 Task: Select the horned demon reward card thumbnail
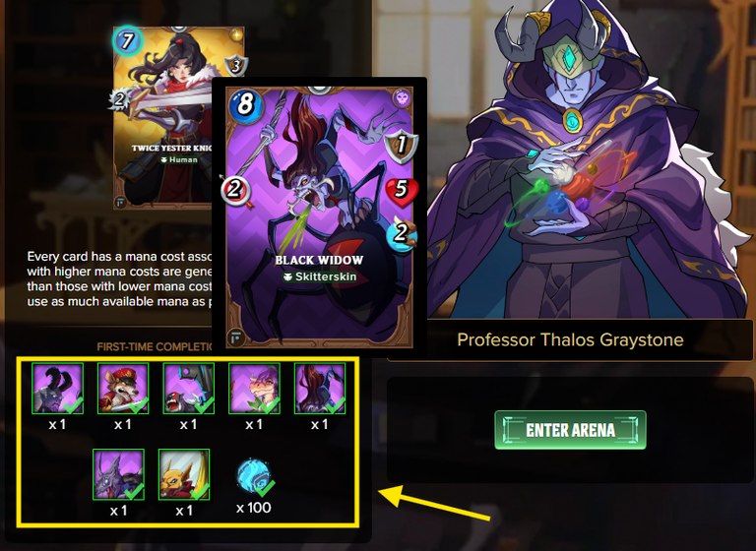coord(57,389)
